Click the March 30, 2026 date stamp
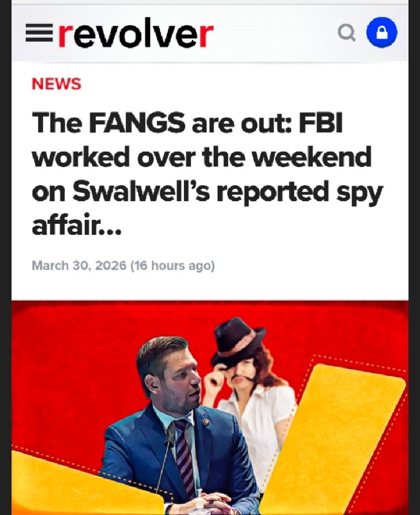The width and height of the screenshot is (420, 515). (79, 266)
